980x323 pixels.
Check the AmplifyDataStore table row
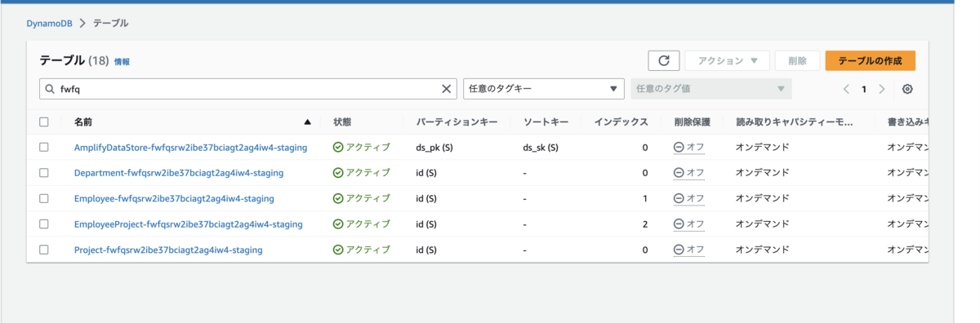point(44,148)
